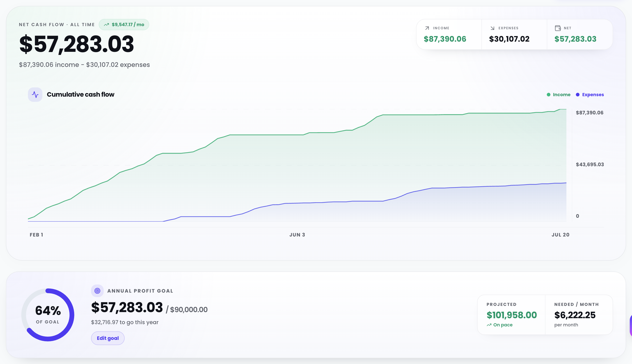The width and height of the screenshot is (632, 364).
Task: Toggle the Income series legend
Action: 559,95
